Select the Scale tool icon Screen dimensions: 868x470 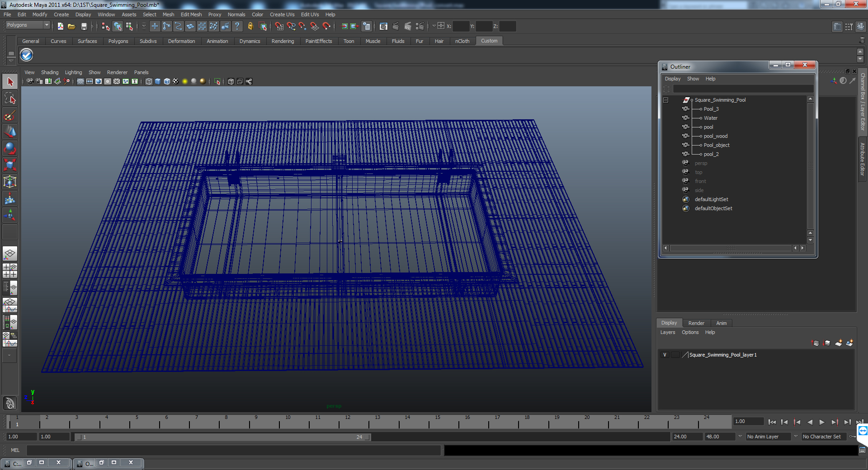[x=10, y=165]
